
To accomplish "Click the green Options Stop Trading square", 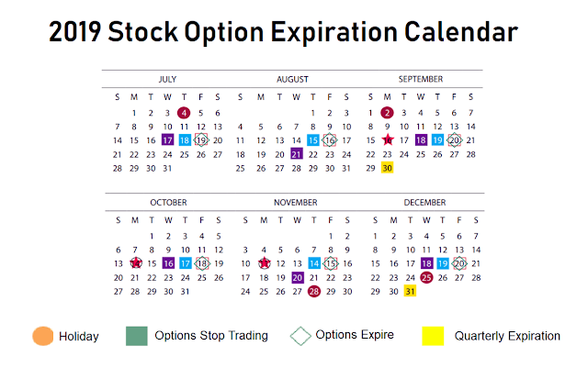I will 137,336.
